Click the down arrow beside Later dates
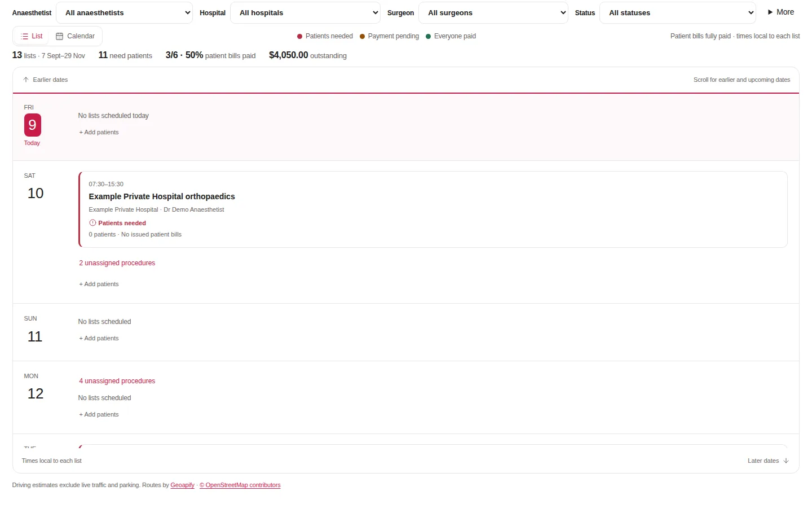Viewport: 812px width, 508px height. coord(786,461)
